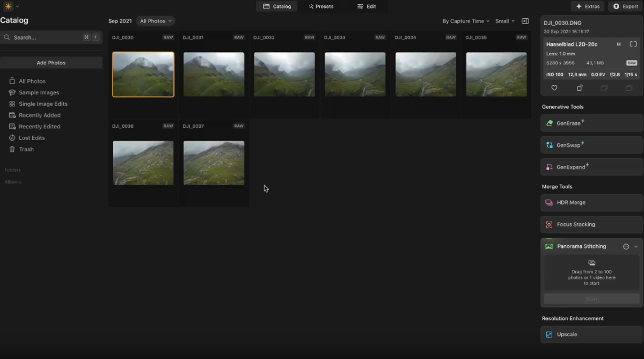Collapse the right info panel with its icon

[525, 21]
